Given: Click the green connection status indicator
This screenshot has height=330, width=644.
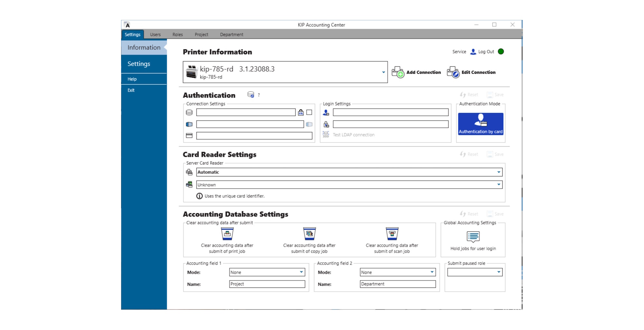Looking at the screenshot, I should [501, 52].
